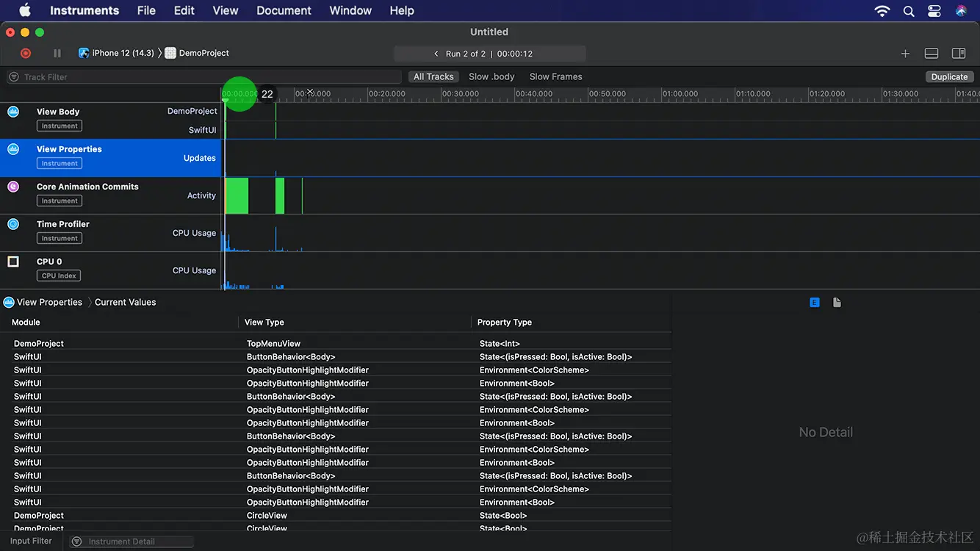Pause the recording with the pause button
Image resolution: width=980 pixels, height=551 pixels.
point(57,53)
